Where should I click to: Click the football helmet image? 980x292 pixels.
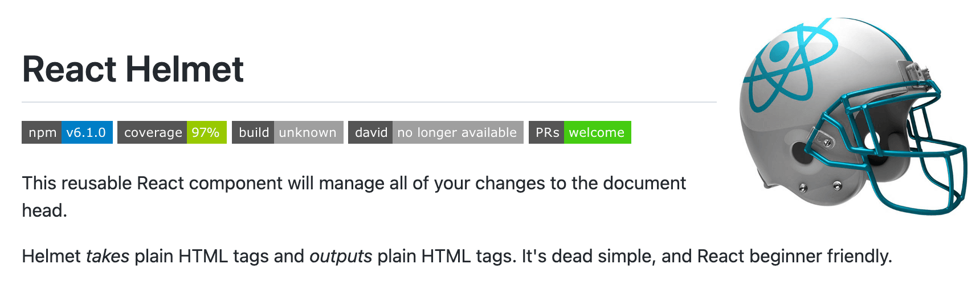(x=853, y=116)
